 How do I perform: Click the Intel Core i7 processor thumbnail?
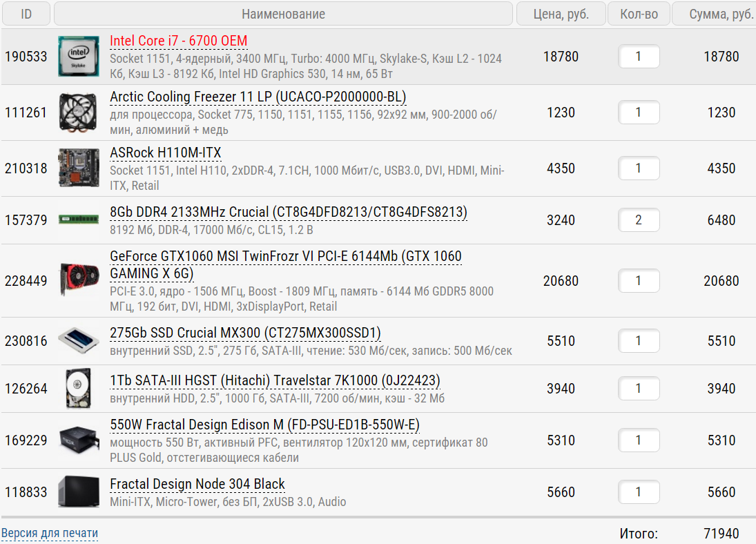(x=79, y=57)
